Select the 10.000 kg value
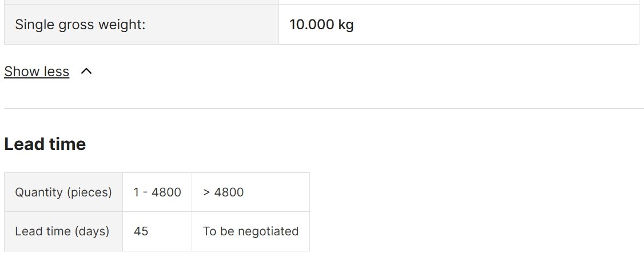This screenshot has width=644, height=268. (321, 24)
